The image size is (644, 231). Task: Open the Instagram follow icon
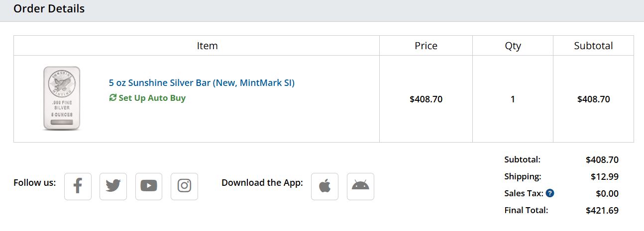pos(184,186)
